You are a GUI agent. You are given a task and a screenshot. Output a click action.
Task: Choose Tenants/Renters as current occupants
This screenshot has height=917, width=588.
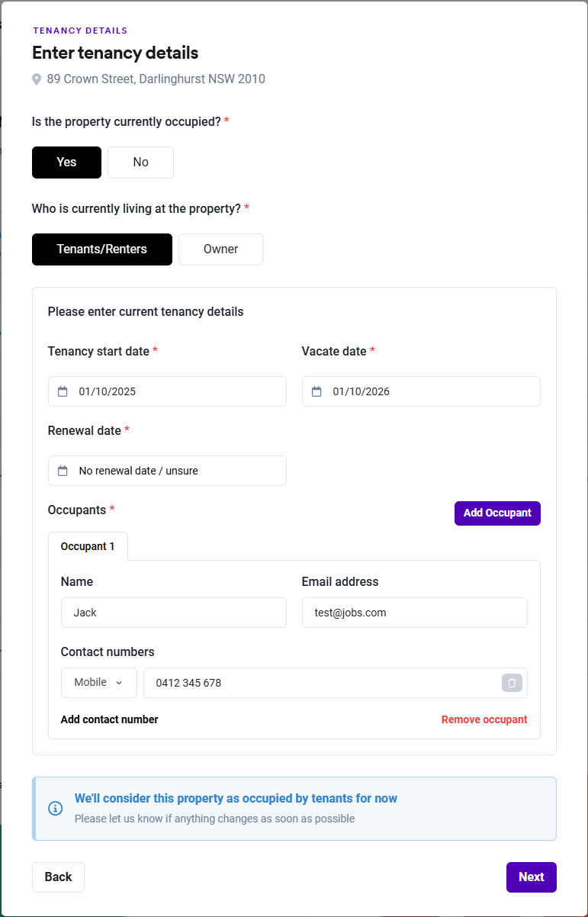tap(102, 249)
